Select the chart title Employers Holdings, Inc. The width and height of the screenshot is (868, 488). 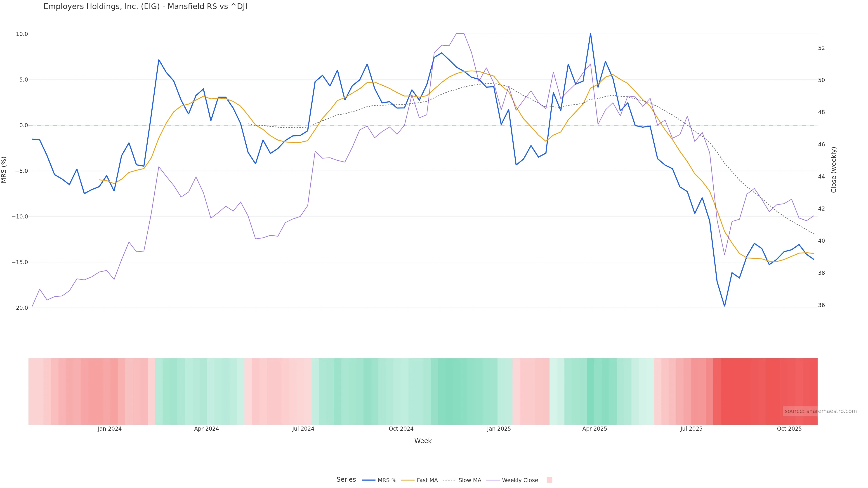[x=145, y=7]
